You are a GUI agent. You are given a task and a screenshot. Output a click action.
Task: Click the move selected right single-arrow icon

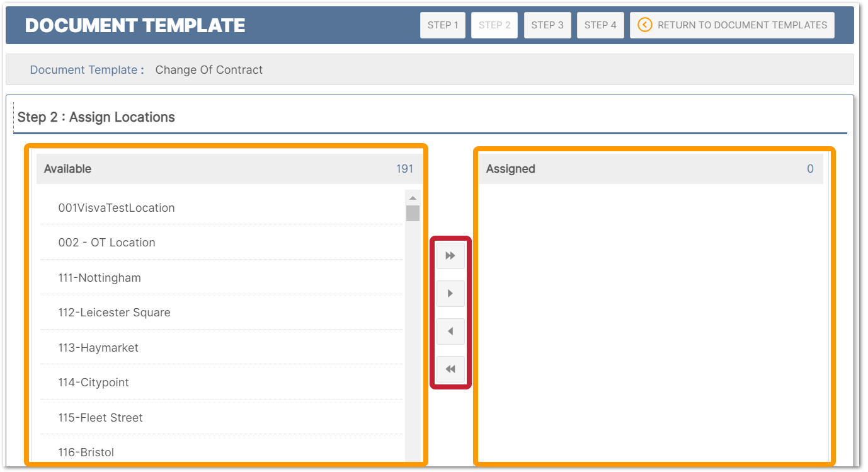(x=450, y=294)
